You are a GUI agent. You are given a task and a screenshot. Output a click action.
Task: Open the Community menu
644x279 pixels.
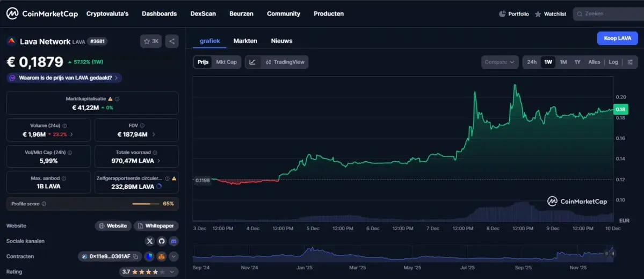[x=284, y=13]
